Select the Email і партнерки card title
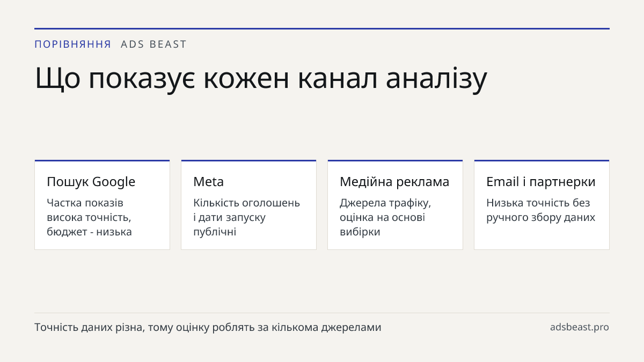The image size is (644, 362). click(541, 182)
